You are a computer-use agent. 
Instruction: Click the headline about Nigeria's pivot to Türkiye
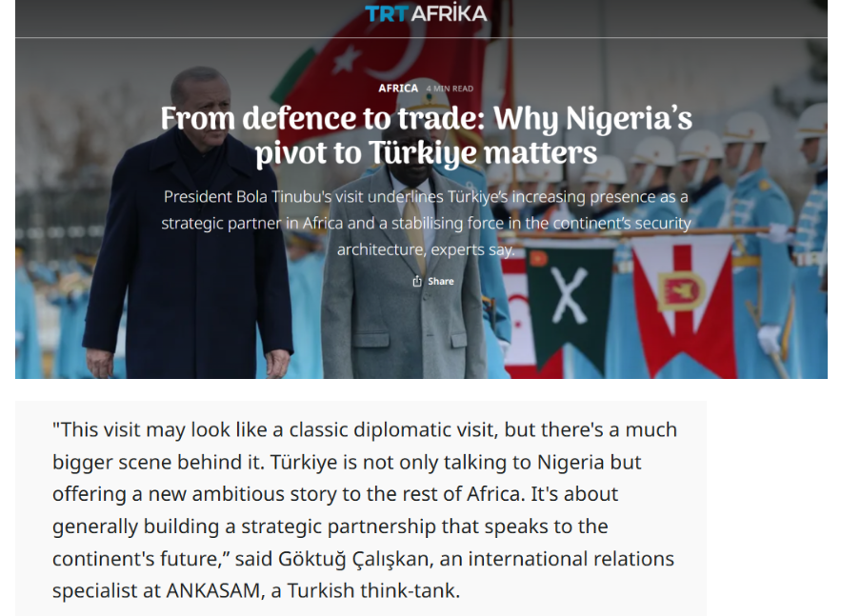point(426,135)
